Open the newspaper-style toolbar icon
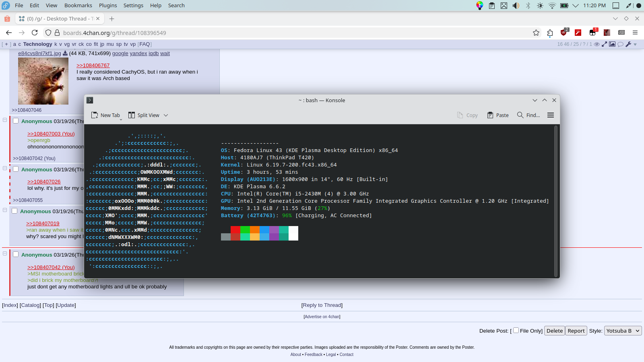Screen dimensions: 644x362 tap(621, 33)
